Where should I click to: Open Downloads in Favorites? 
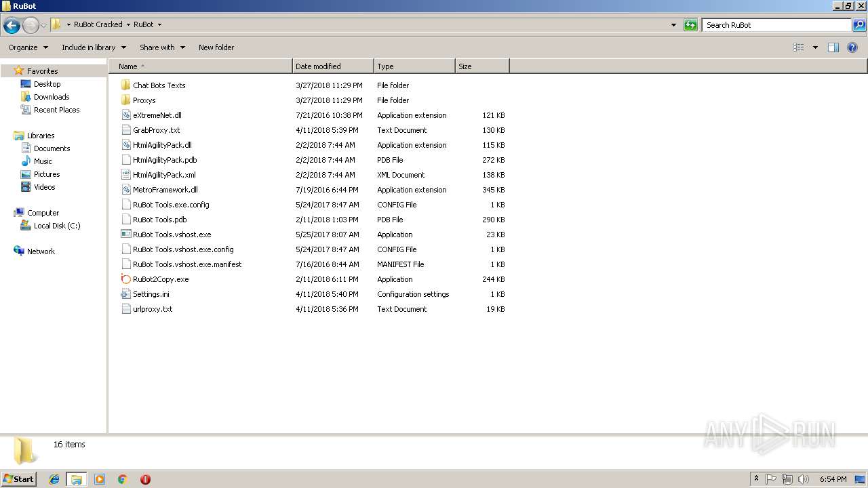pyautogui.click(x=52, y=97)
